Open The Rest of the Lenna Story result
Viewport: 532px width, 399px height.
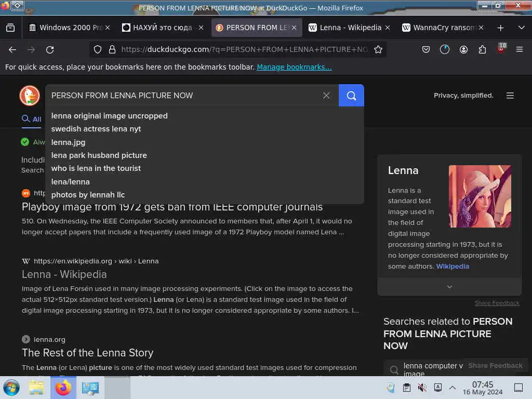coord(87,353)
